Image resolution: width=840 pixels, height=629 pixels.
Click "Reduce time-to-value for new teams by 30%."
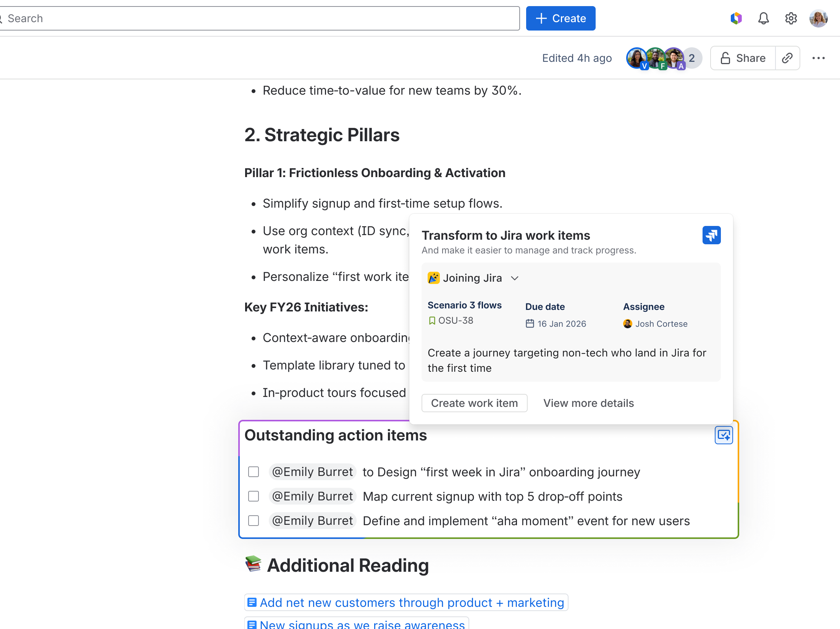tap(392, 90)
